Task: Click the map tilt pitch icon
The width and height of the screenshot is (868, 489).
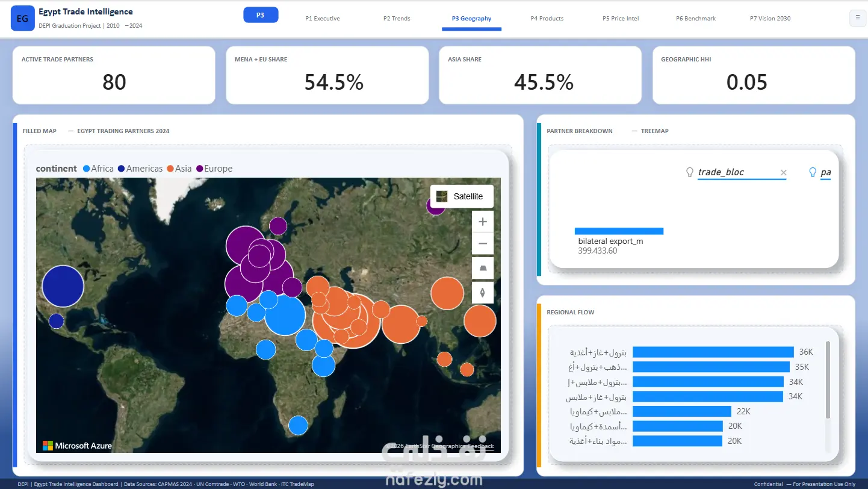Action: (482, 269)
